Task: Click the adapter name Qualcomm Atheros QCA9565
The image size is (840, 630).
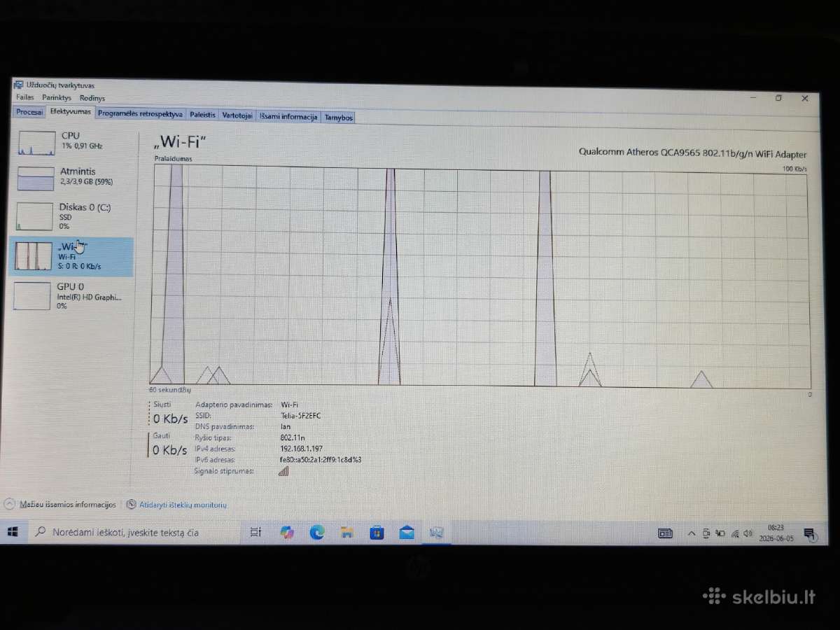Action: pyautogui.click(x=693, y=154)
